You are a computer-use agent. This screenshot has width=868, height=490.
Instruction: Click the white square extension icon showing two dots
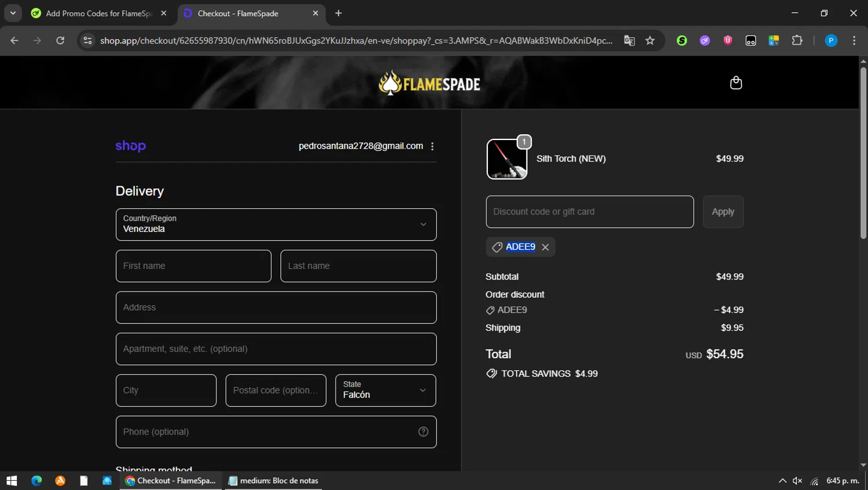click(751, 40)
